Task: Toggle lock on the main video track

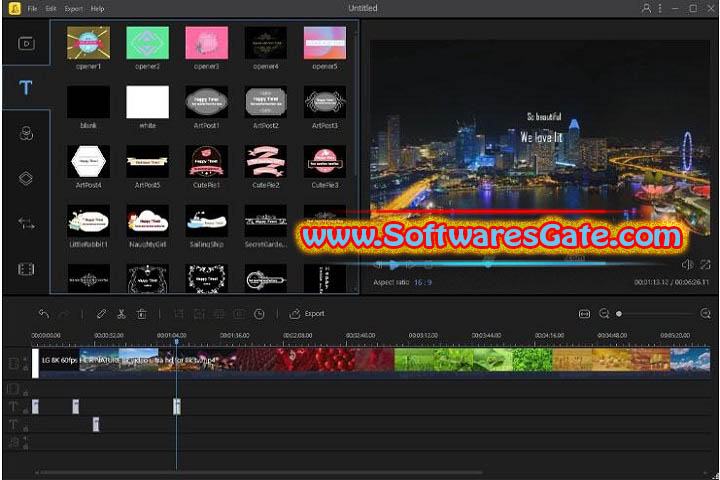Action: pyautogui.click(x=25, y=368)
